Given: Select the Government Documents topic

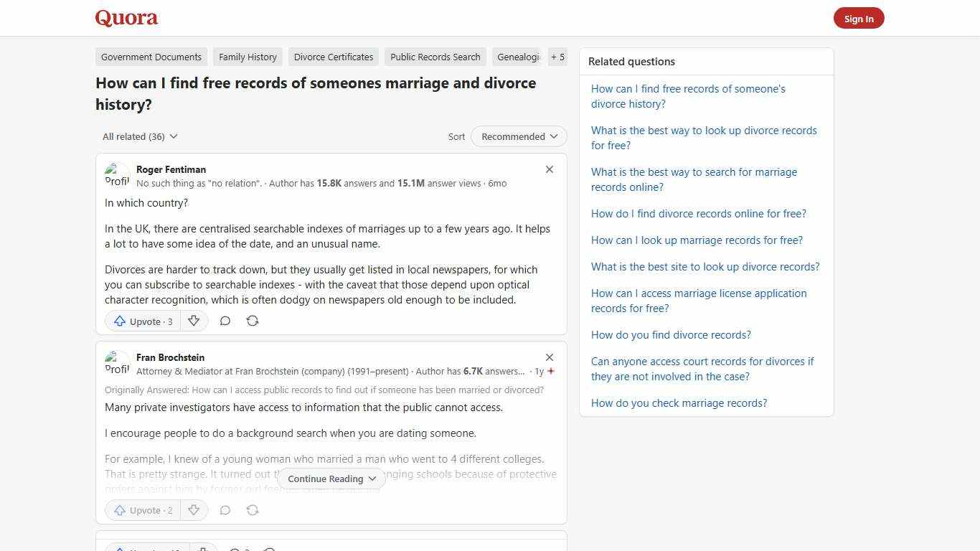Looking at the screenshot, I should tap(151, 57).
